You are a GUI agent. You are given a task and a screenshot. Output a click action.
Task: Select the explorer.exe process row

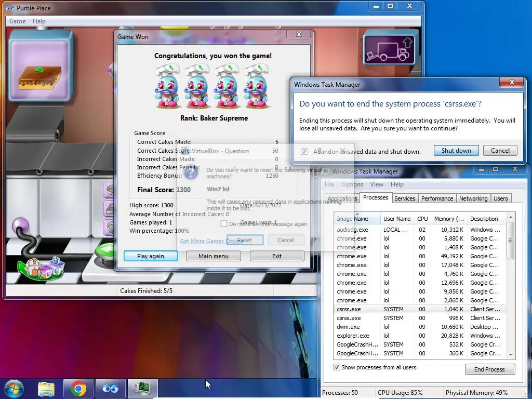pyautogui.click(x=419, y=336)
